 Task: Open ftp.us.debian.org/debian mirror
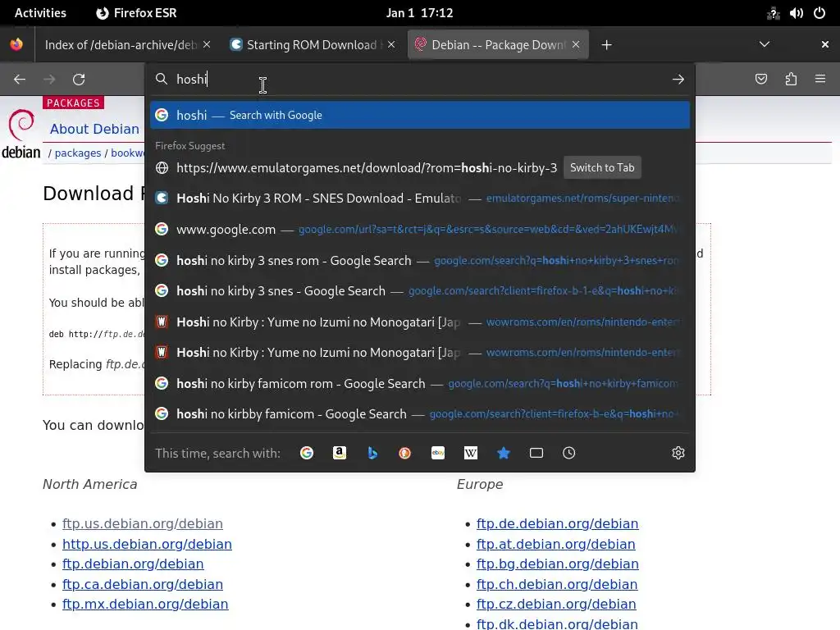pyautogui.click(x=143, y=524)
